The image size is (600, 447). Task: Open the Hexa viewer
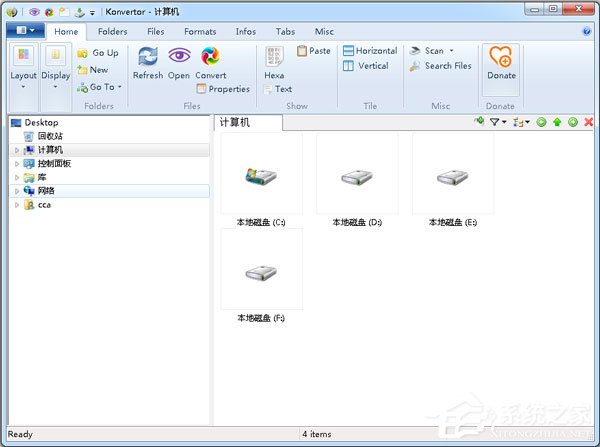pos(274,63)
